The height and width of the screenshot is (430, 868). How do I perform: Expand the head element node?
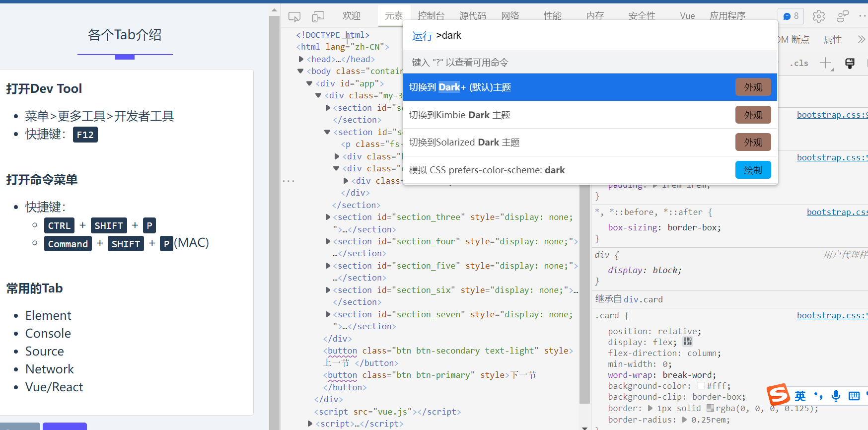pos(301,59)
